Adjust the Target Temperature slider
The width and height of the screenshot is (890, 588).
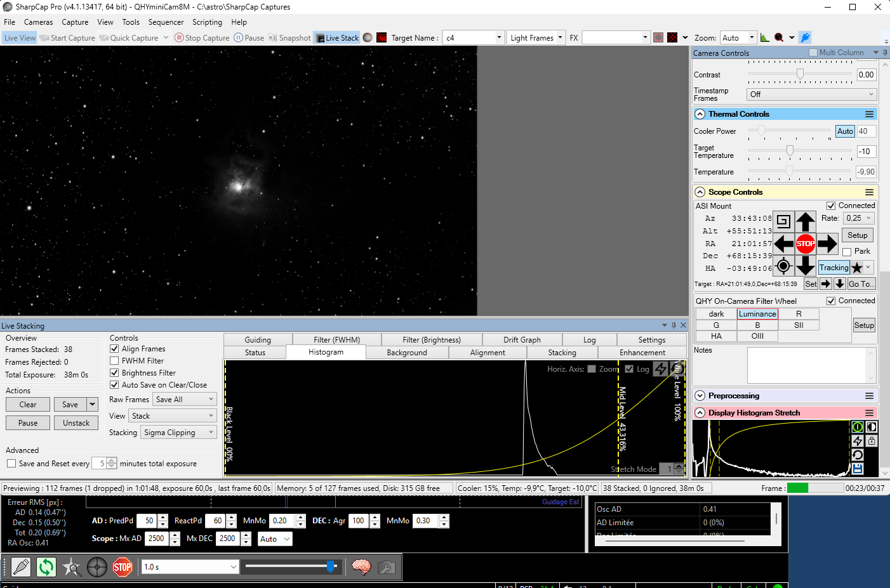790,151
